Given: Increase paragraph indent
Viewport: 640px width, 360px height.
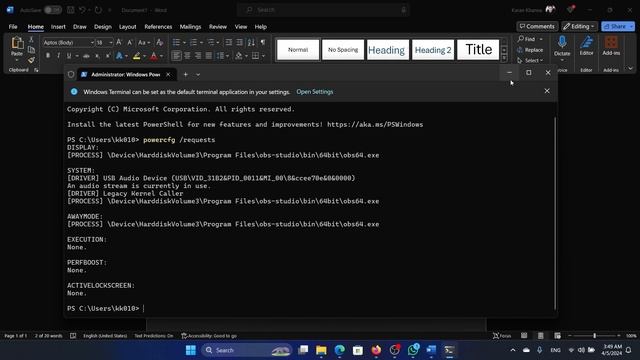Looking at the screenshot, I should (x=240, y=42).
